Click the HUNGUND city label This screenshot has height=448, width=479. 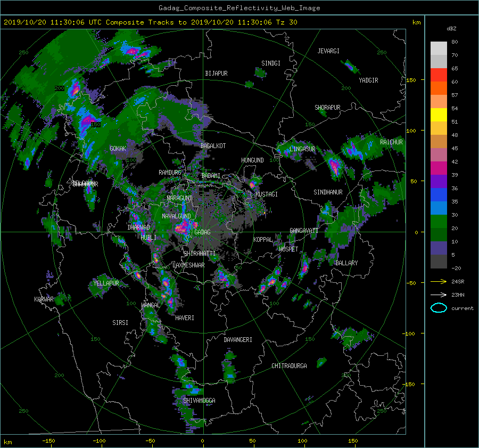(252, 160)
